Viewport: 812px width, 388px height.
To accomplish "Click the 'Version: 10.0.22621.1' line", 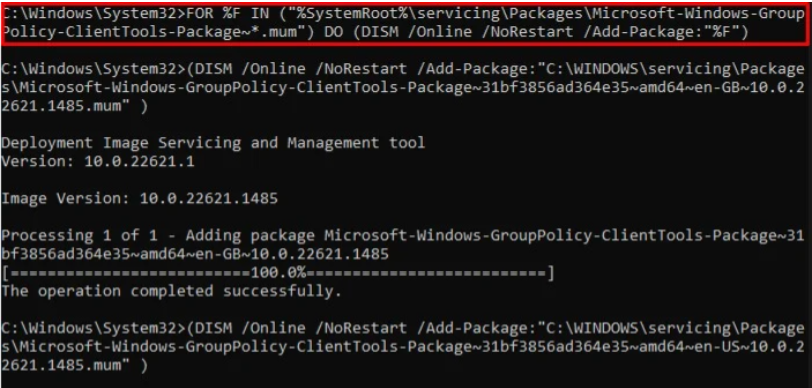I will [98, 161].
